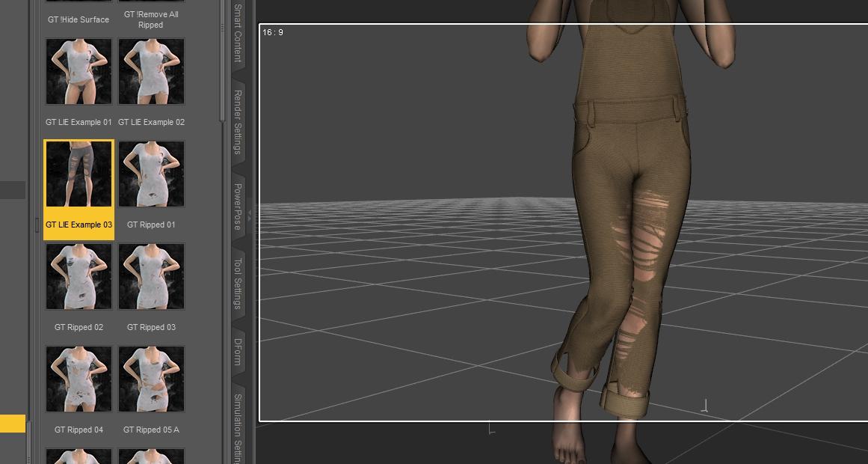Click the GT !Hide Surface label
The height and width of the screenshot is (464, 868).
tap(79, 19)
